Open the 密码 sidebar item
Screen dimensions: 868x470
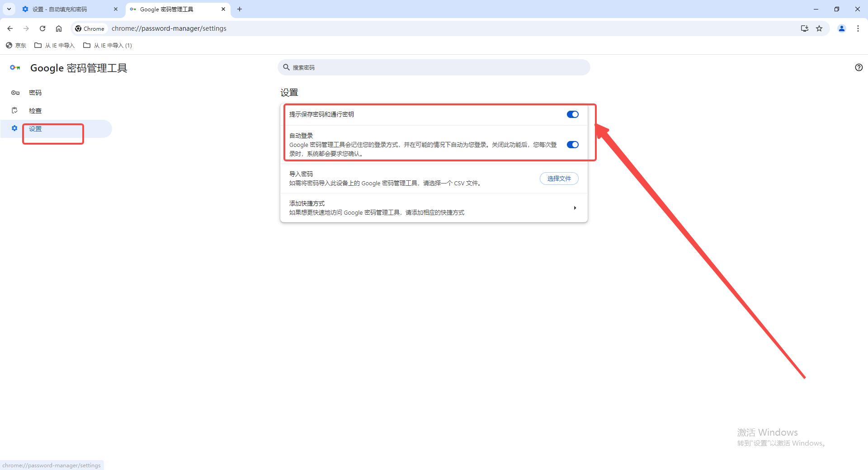56,93
